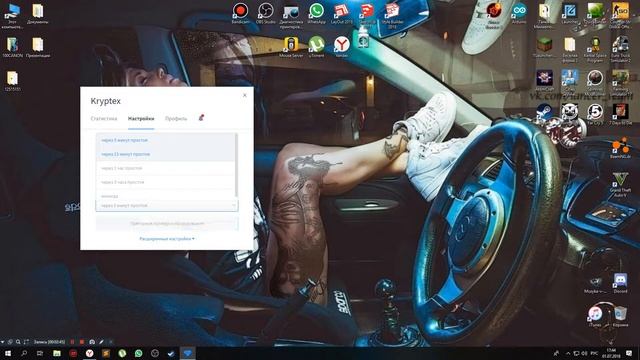Expand the 'Расширенные настройки' link
This screenshot has width=640, height=360.
click(167, 239)
